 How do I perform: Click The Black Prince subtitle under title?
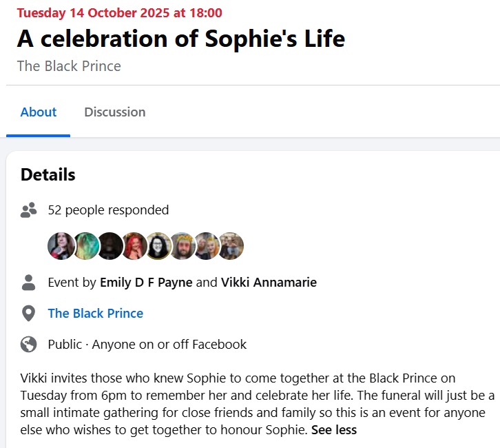click(69, 66)
